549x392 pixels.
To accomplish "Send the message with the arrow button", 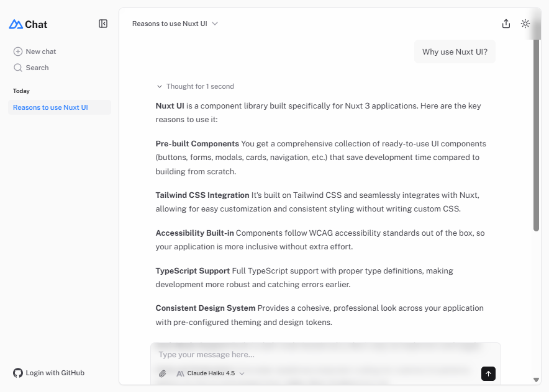I will pyautogui.click(x=488, y=373).
